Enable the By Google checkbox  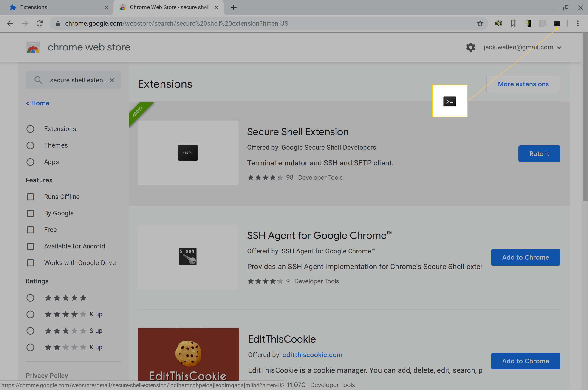click(30, 213)
